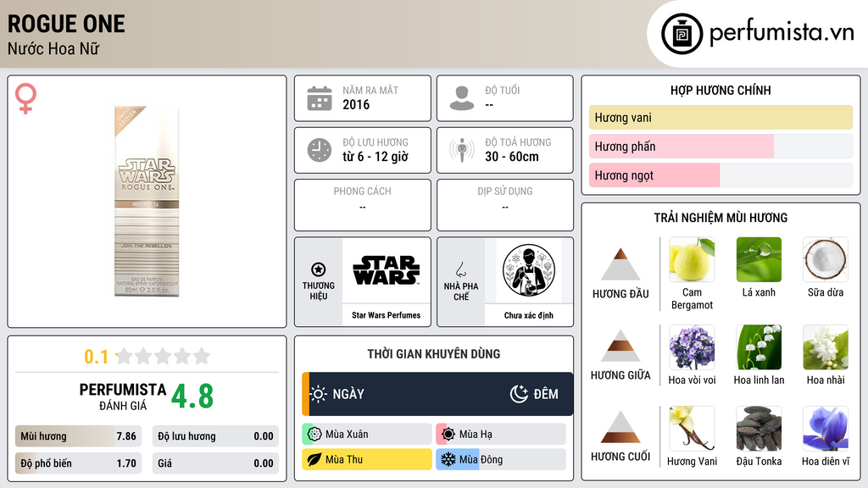Click the flower icon on Mùa Xuân
Viewport: 868px width, 488px height.
(314, 435)
